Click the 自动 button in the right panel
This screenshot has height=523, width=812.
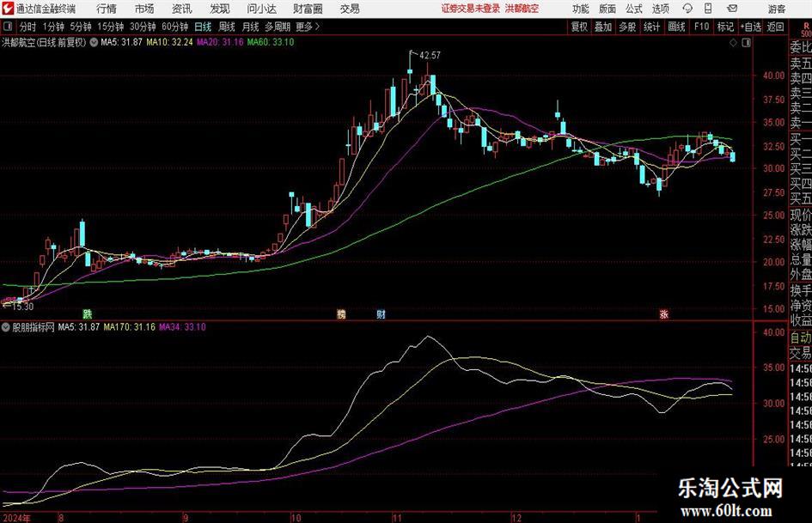tap(801, 338)
